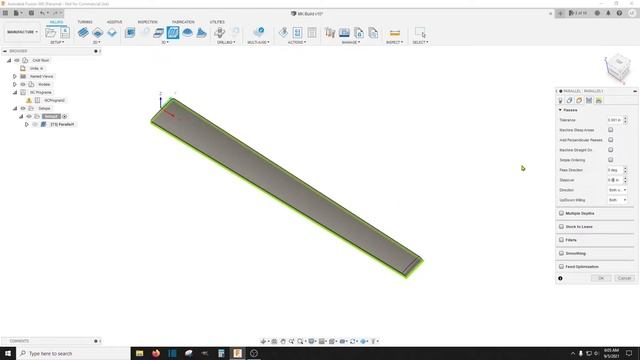
Task: Open the INSPECTION ribbon tab
Action: click(x=147, y=22)
